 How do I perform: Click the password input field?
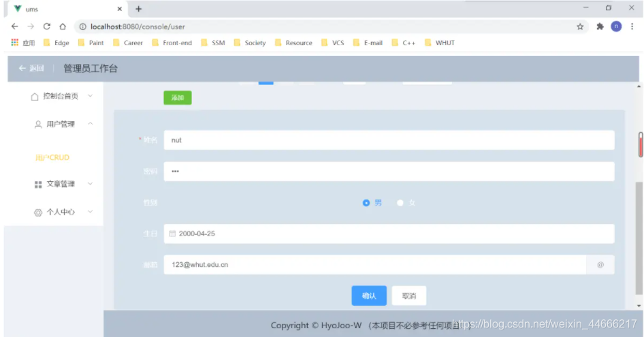[x=389, y=172]
